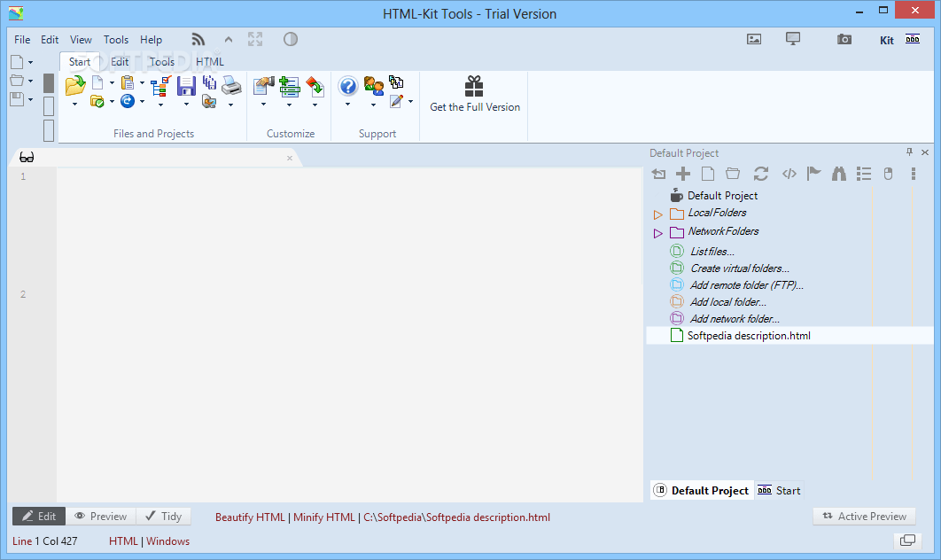
Task: Click the vertical dots more icon in project panel
Action: click(914, 174)
